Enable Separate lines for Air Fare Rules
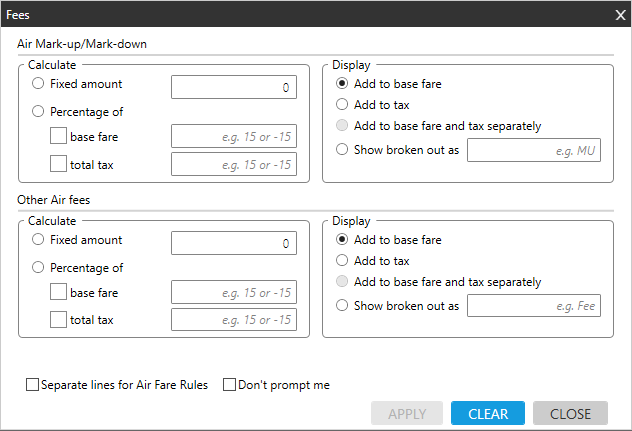632x431 pixels. [x=33, y=385]
